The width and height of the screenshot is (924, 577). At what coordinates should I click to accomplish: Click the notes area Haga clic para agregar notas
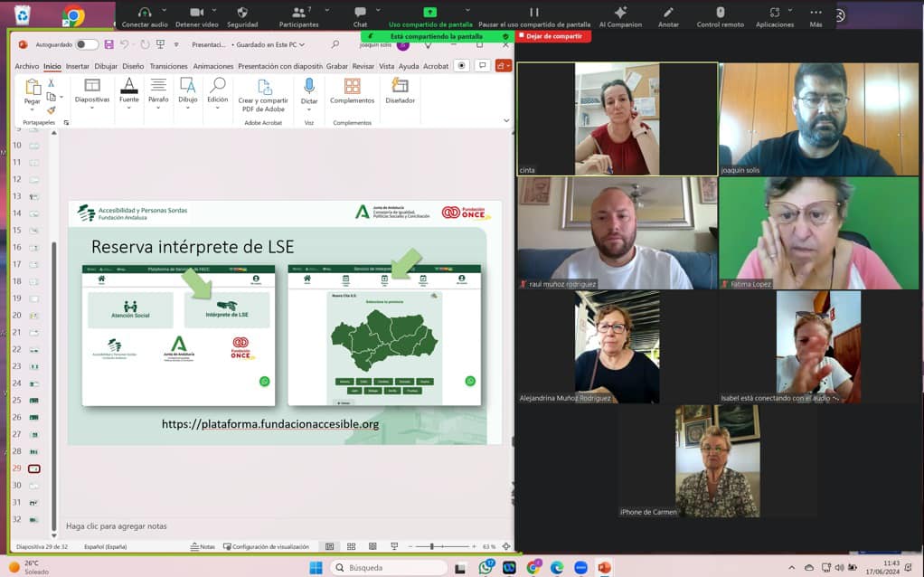116,525
